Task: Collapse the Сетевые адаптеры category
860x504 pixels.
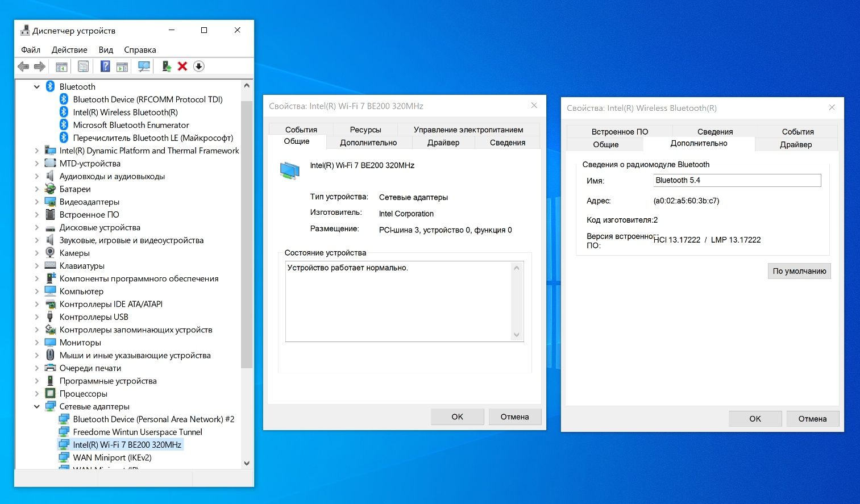Action: point(37,407)
